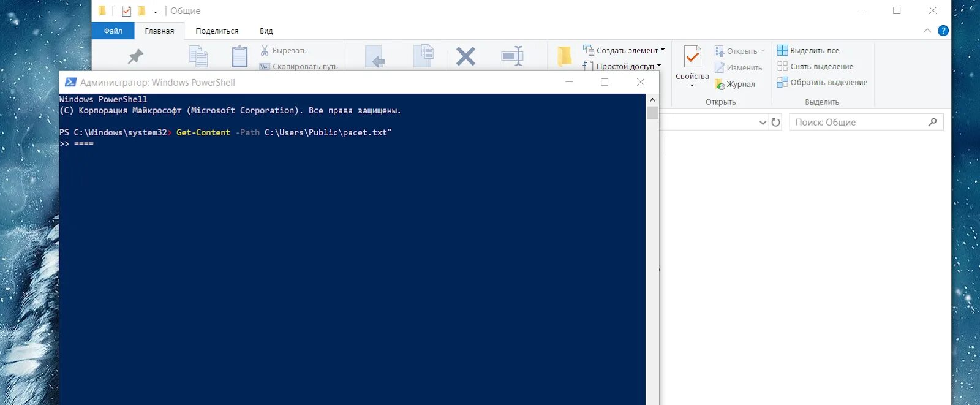Minimize the PowerShell window
The width and height of the screenshot is (980, 405).
[569, 82]
